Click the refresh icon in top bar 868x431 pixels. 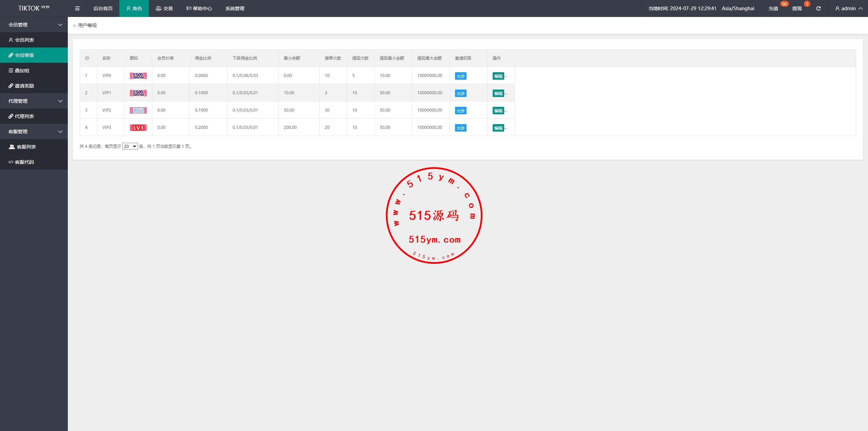(x=818, y=8)
